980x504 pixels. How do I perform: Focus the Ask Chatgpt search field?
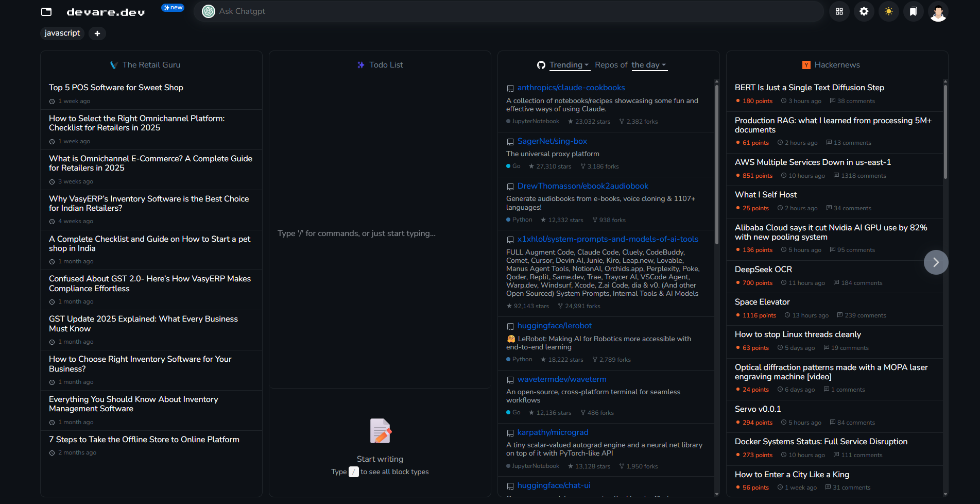click(509, 11)
